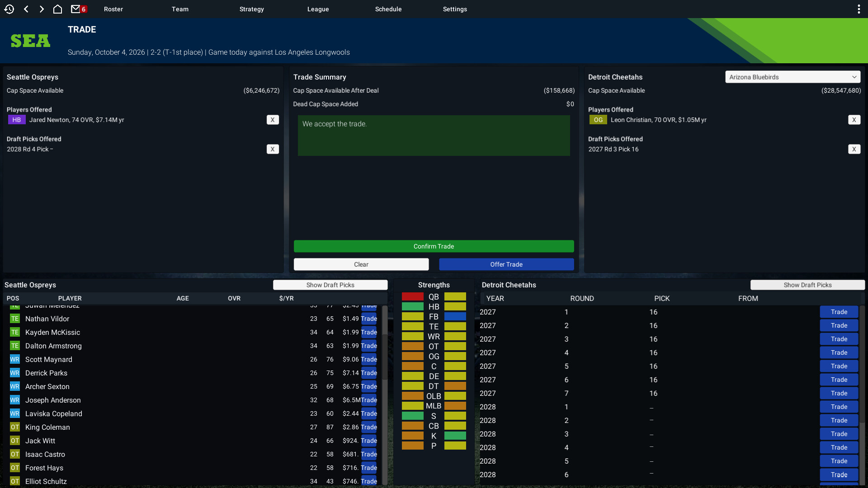This screenshot has width=868, height=488.
Task: Click the red QB strength swatch
Action: pos(412,297)
